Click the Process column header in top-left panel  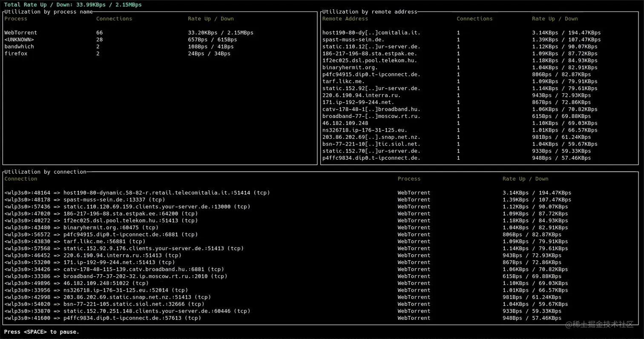pyautogui.click(x=16, y=19)
